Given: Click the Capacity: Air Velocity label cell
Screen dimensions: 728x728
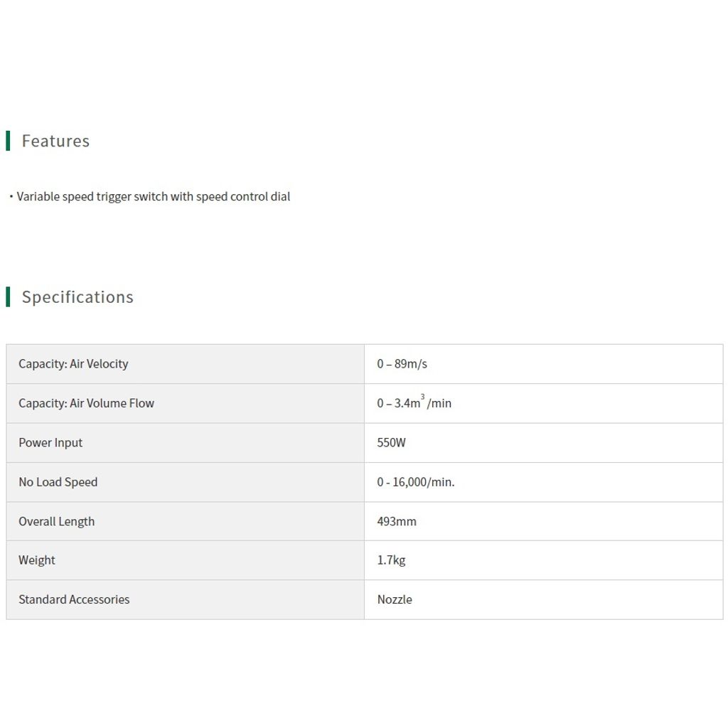Looking at the screenshot, I should click(186, 364).
